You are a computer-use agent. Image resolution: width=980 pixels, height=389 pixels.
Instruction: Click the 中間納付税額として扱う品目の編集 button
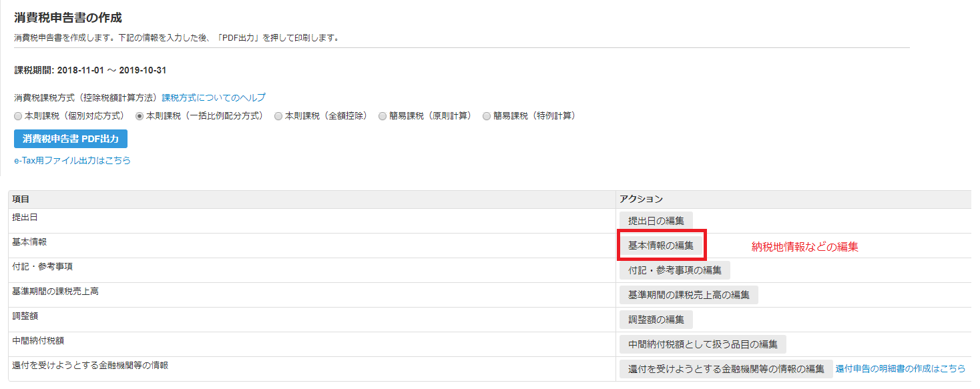click(702, 344)
